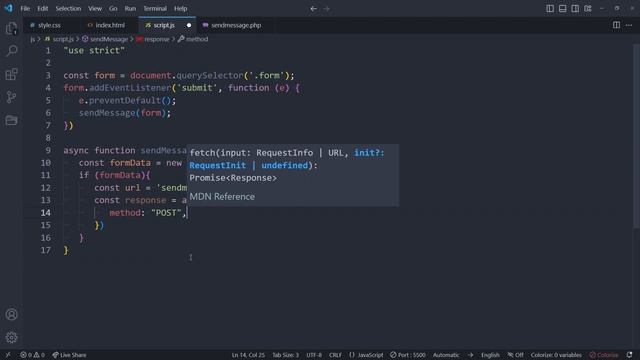640x360 pixels.
Task: Open the Manage gear icon
Action: pyautogui.click(x=11, y=337)
